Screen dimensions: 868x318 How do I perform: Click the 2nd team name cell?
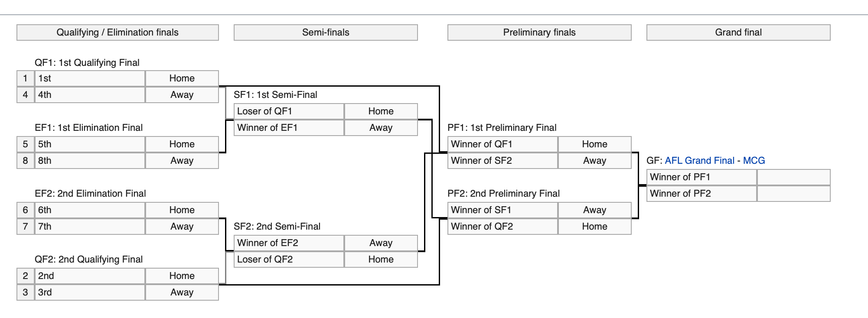89,276
